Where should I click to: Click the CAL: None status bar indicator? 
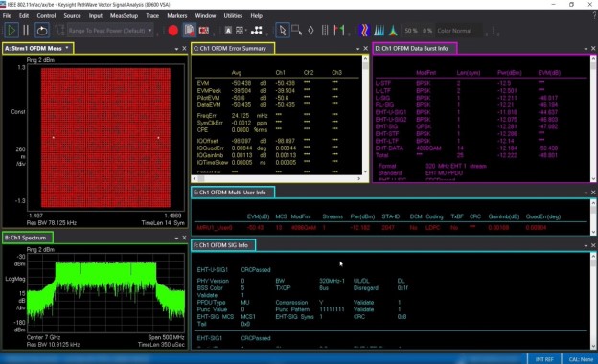(581, 359)
